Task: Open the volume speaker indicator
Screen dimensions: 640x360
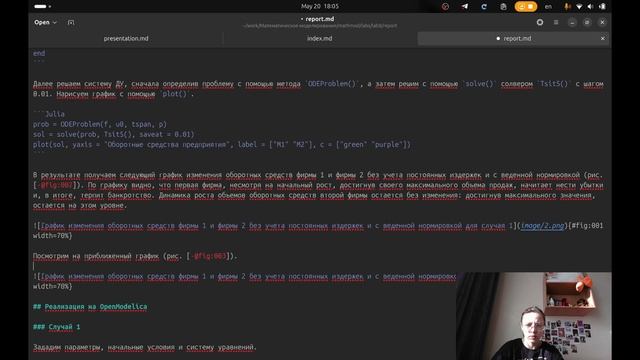Action: tap(591, 7)
